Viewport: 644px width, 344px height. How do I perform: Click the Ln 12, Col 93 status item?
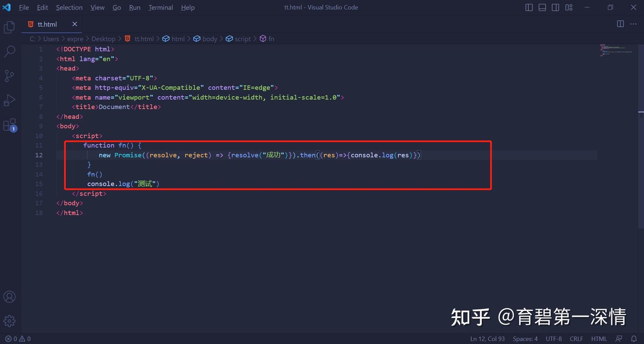(487, 339)
